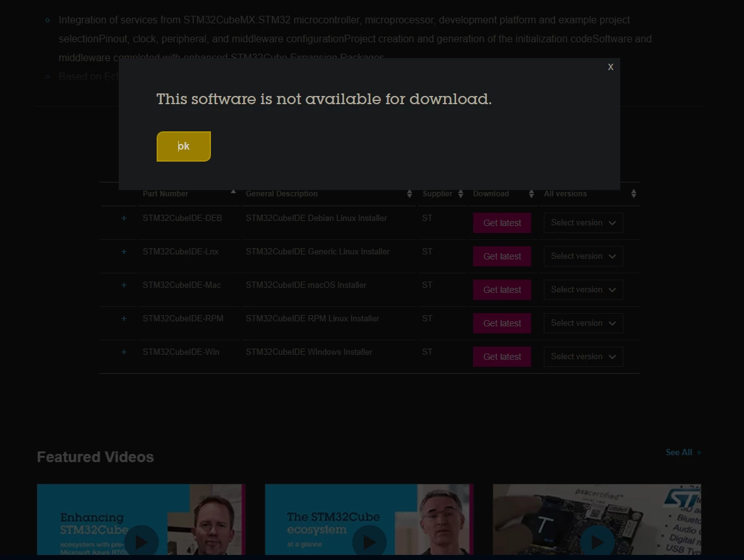
Task: Expand the STM32CubeIDE-DEB row plus icon
Action: point(124,218)
